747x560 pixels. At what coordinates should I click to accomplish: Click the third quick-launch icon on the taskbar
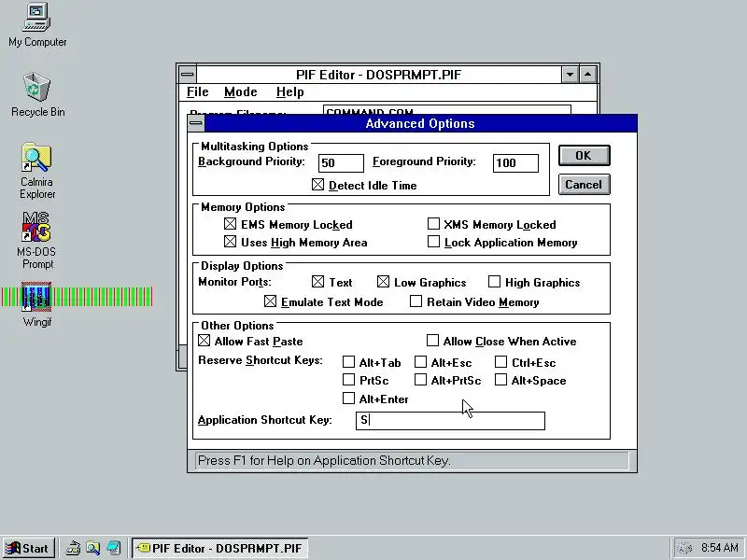[113, 548]
